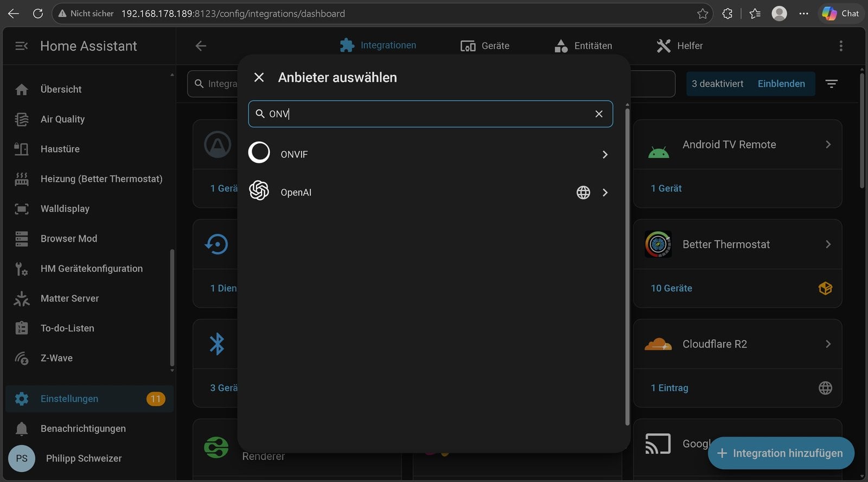This screenshot has width=868, height=482.
Task: Switch to the Helfer tab
Action: click(679, 46)
